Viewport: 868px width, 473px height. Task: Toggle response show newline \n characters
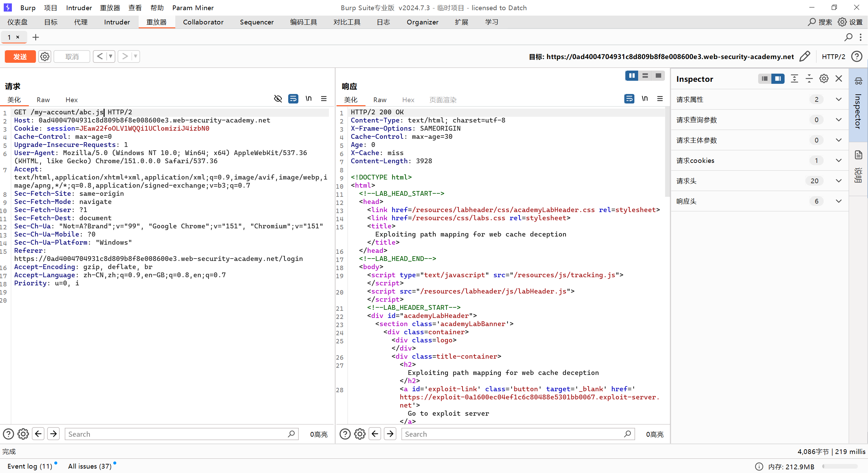click(645, 99)
